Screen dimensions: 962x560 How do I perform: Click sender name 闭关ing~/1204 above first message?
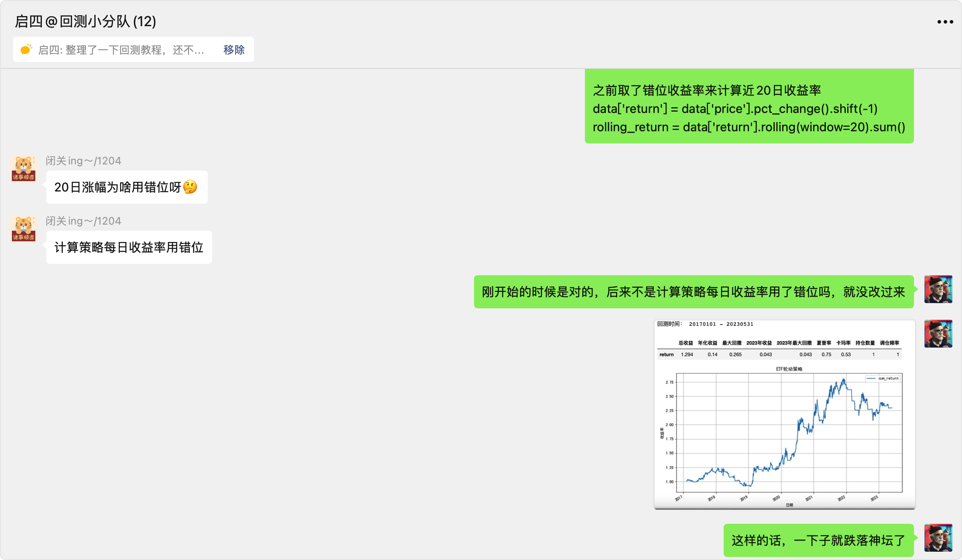83,161
